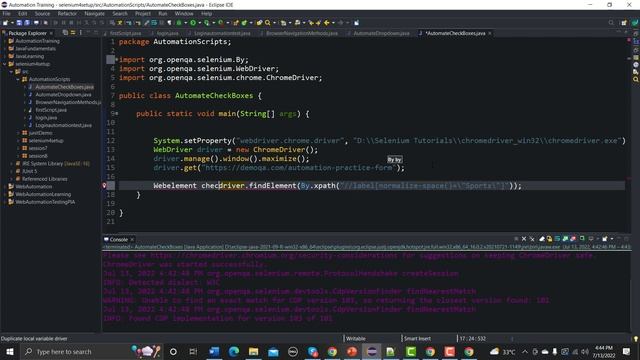This screenshot has height=360, width=640.
Task: Click the taskbar search box
Action: tap(91, 351)
